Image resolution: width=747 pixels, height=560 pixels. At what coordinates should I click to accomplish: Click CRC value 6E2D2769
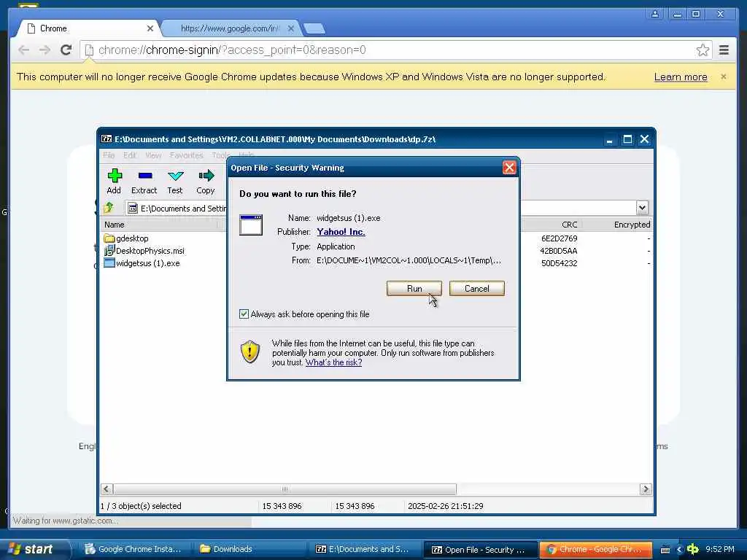point(559,238)
